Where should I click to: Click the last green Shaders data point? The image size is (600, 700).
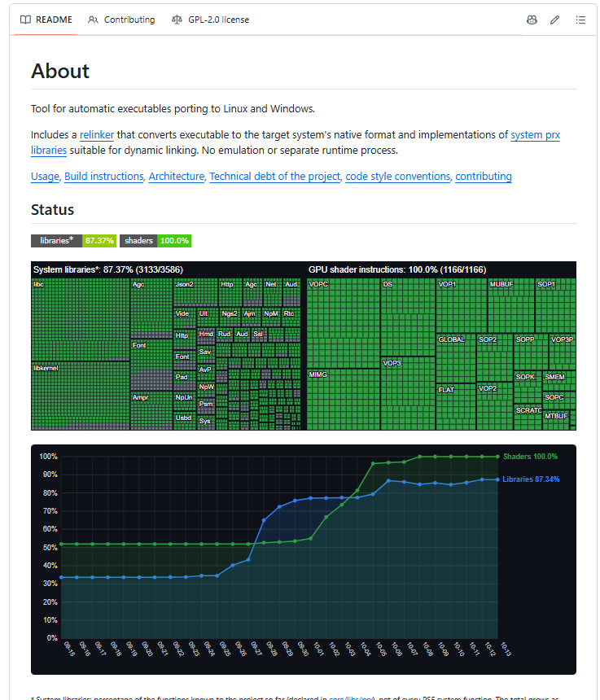tap(497, 457)
